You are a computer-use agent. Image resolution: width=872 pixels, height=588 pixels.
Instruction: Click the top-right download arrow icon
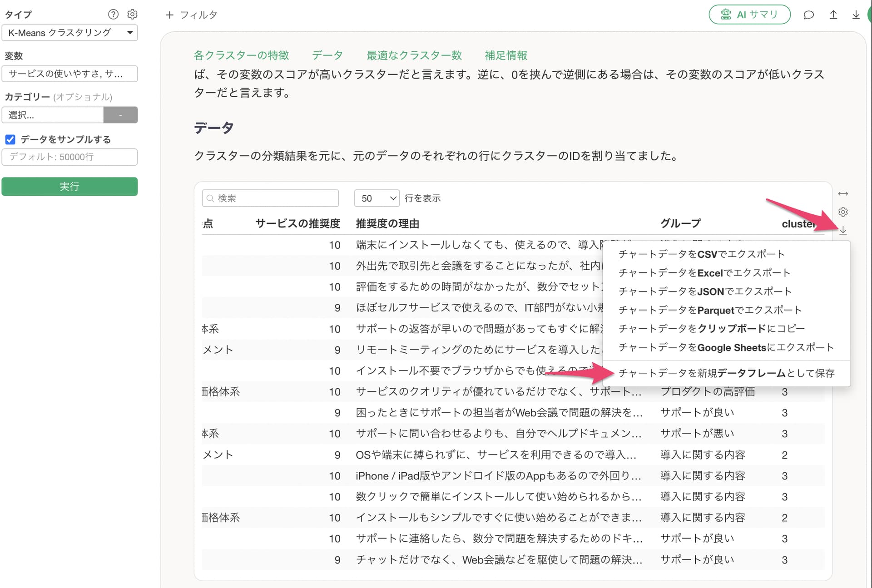(856, 15)
